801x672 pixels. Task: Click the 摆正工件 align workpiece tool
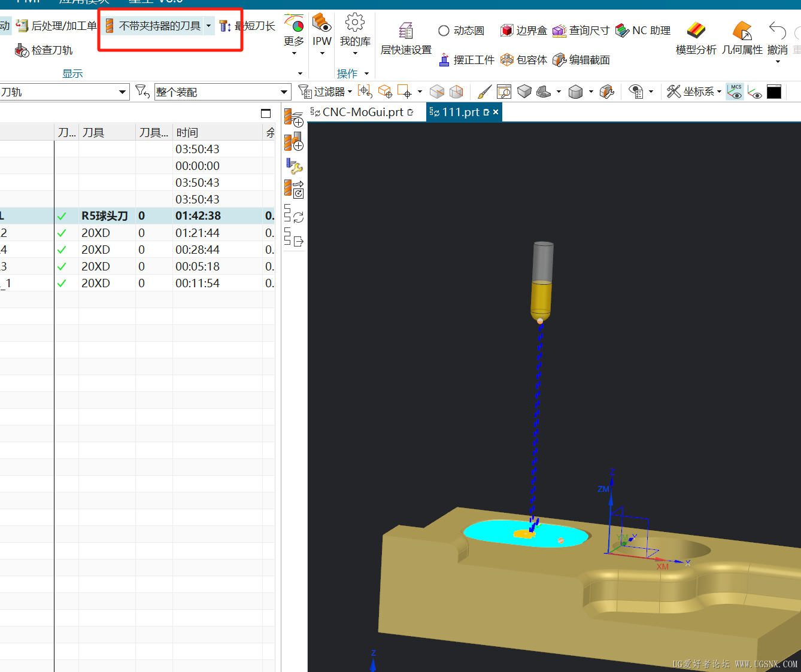[466, 60]
